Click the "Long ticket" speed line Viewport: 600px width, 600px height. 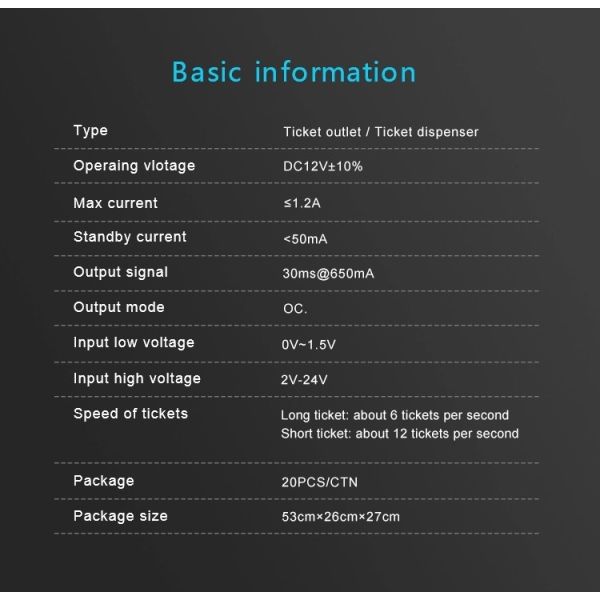(x=395, y=415)
